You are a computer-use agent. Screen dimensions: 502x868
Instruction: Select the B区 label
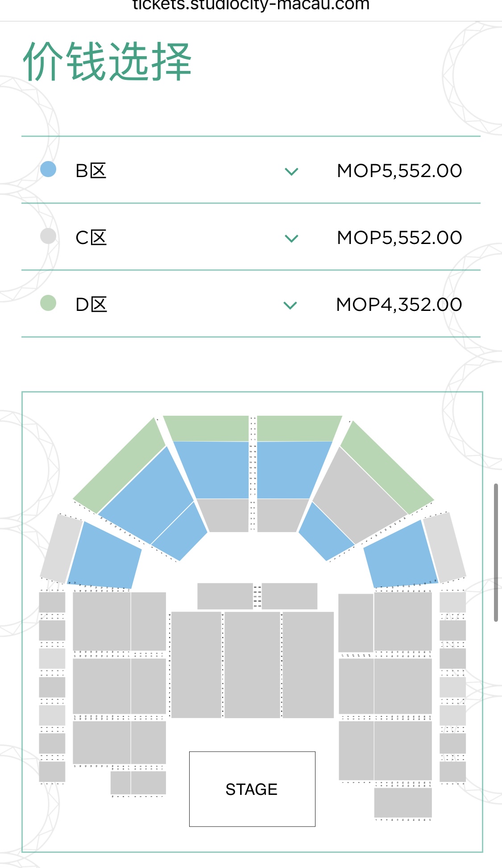pyautogui.click(x=91, y=170)
